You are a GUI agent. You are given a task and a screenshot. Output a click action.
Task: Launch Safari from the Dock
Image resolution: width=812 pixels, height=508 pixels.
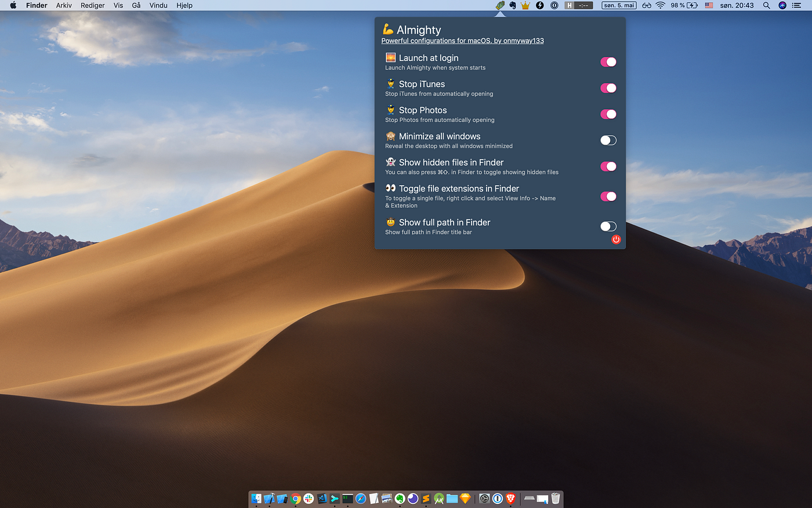tap(361, 498)
